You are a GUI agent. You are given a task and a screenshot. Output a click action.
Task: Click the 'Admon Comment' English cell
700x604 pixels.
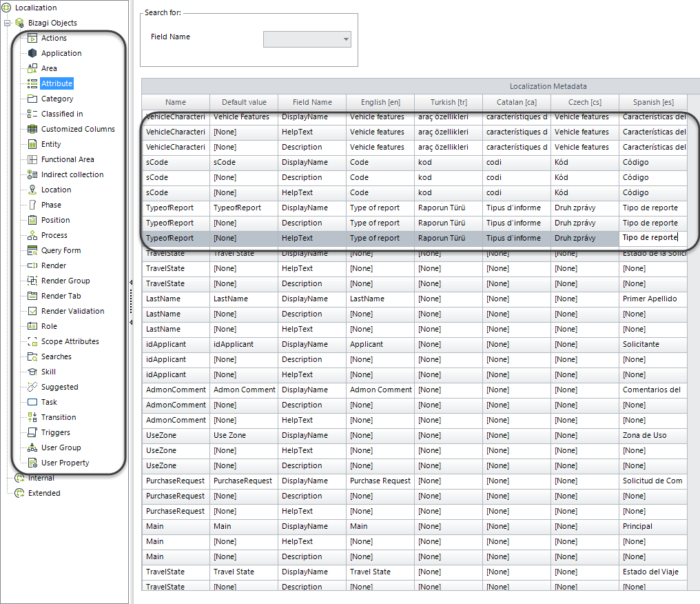380,390
